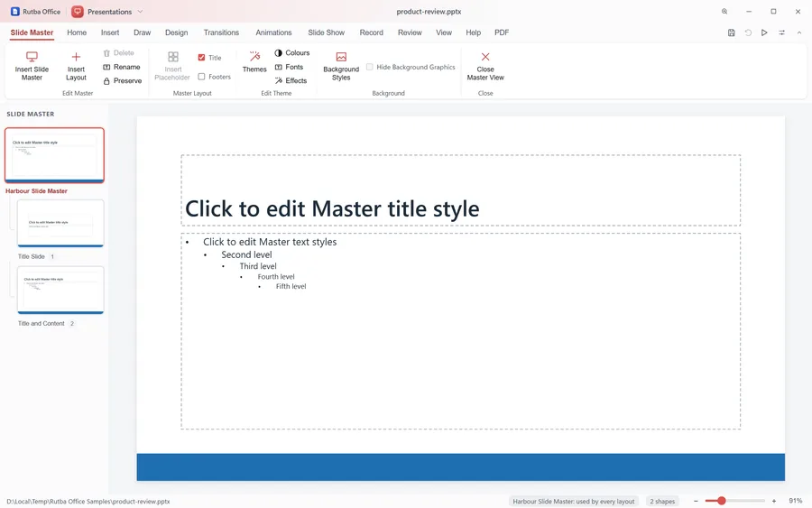Open the PDF tab
This screenshot has width=812, height=508.
tap(502, 32)
